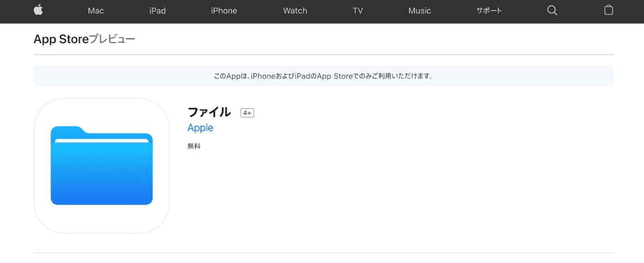The height and width of the screenshot is (263, 644).
Task: Click the 無料 price label
Action: coord(194,146)
